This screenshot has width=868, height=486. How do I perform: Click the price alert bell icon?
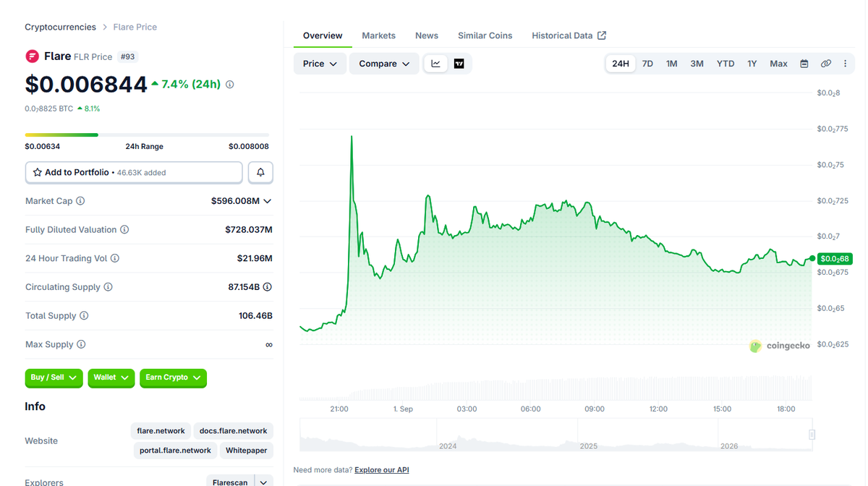tap(260, 172)
